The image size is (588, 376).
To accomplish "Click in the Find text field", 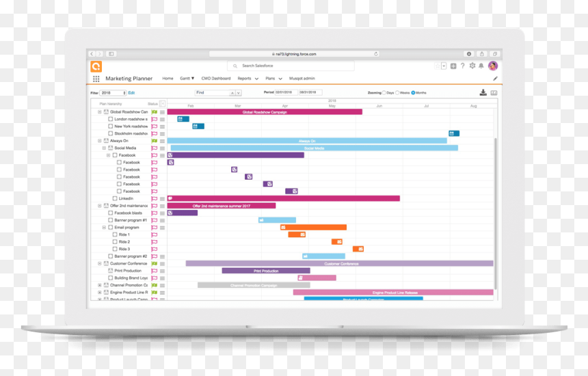I will click(x=212, y=93).
